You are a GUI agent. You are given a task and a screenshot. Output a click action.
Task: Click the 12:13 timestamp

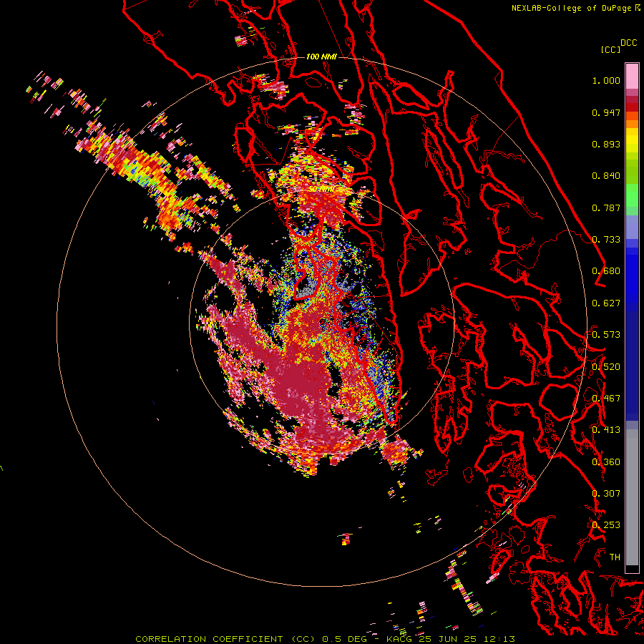click(x=499, y=639)
